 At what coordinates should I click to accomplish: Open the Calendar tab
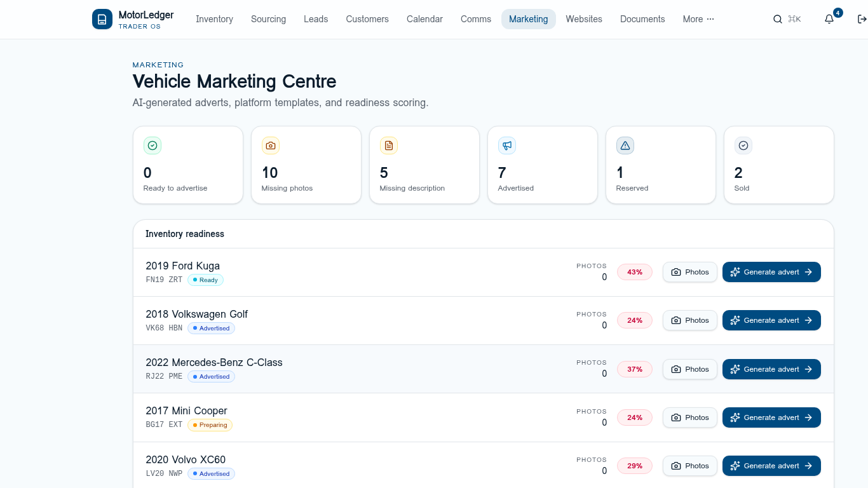pyautogui.click(x=424, y=19)
